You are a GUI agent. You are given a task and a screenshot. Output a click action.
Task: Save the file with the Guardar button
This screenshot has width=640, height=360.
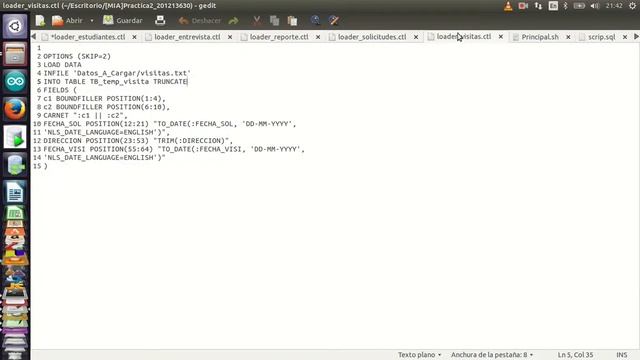tap(122, 20)
